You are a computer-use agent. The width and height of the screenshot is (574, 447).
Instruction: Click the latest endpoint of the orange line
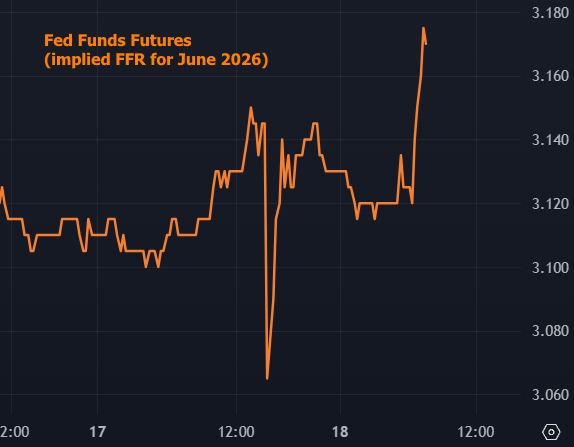426,44
